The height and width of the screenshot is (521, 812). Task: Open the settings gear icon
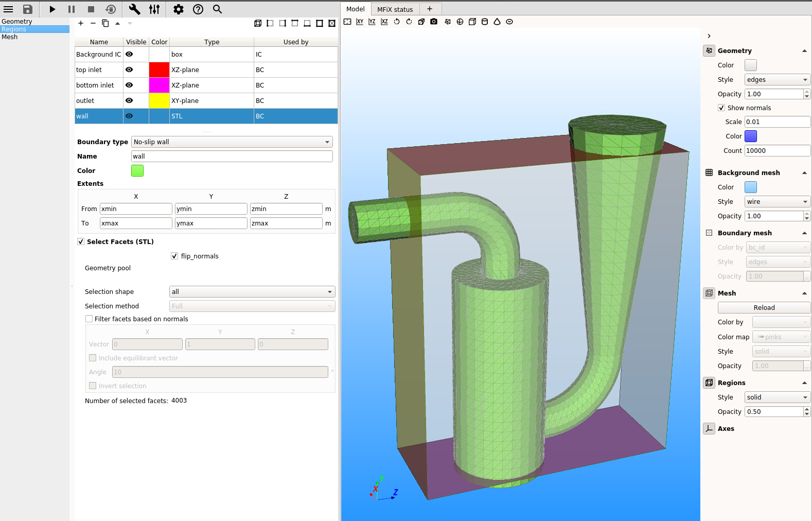pyautogui.click(x=178, y=9)
